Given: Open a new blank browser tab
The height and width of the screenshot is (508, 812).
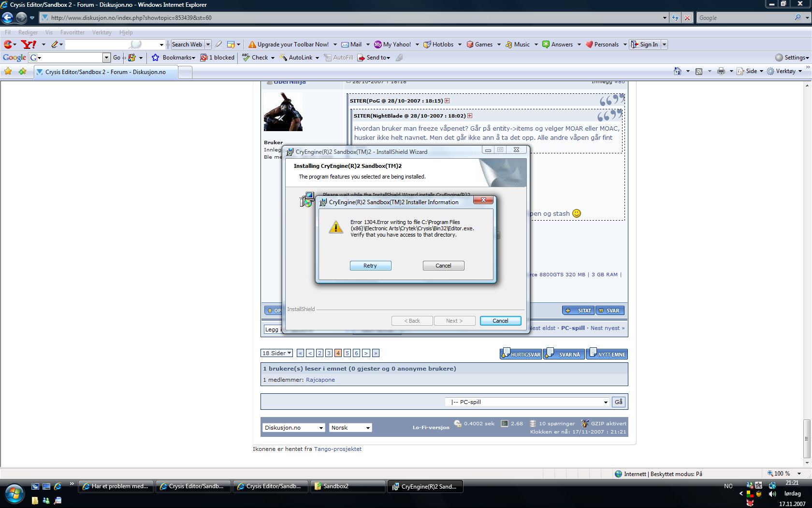Looking at the screenshot, I should [185, 72].
